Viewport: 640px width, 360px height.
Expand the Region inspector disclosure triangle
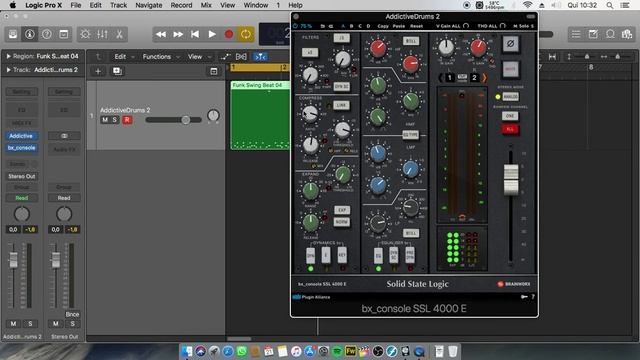click(9, 56)
